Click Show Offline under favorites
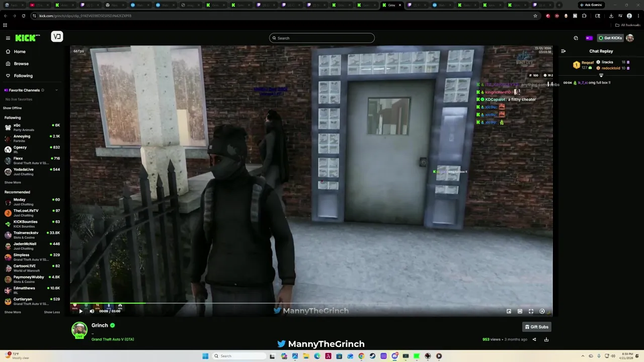The height and width of the screenshot is (362, 644). pyautogui.click(x=13, y=108)
